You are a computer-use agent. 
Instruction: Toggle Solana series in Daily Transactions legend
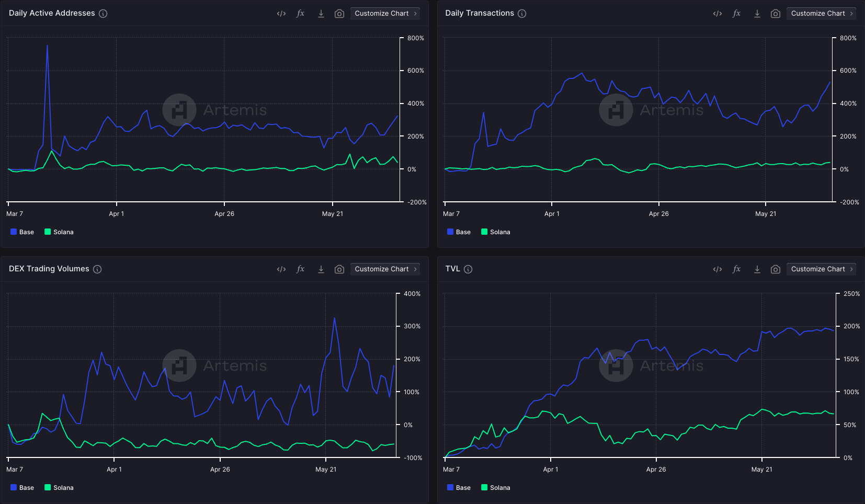point(495,232)
